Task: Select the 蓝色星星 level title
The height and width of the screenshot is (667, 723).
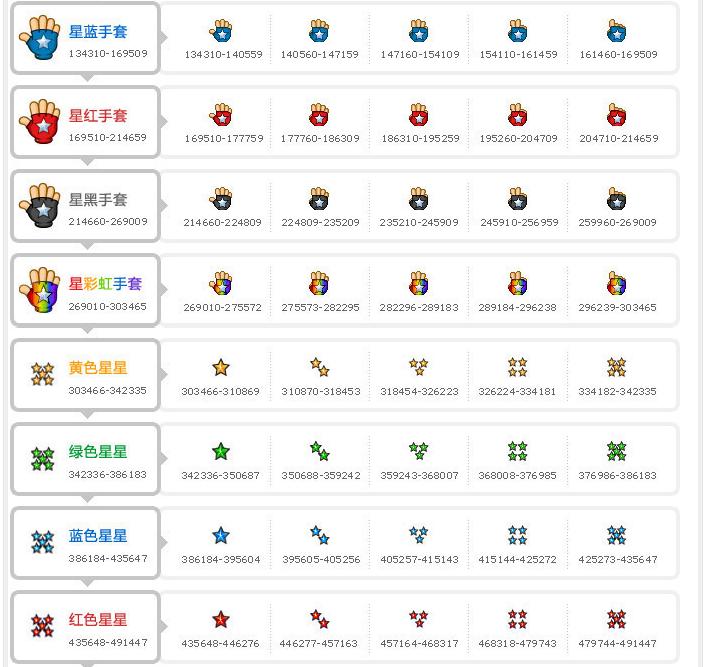Action: point(98,536)
